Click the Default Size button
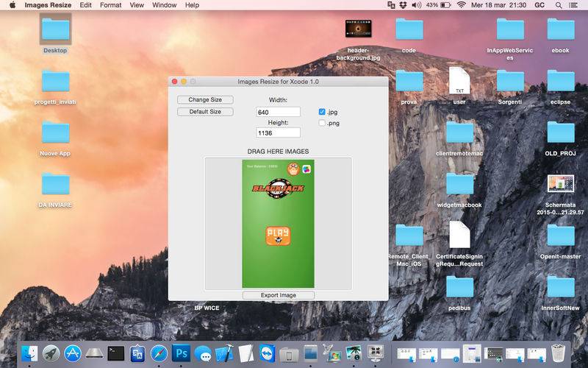Image resolution: width=588 pixels, height=368 pixels. pos(205,112)
